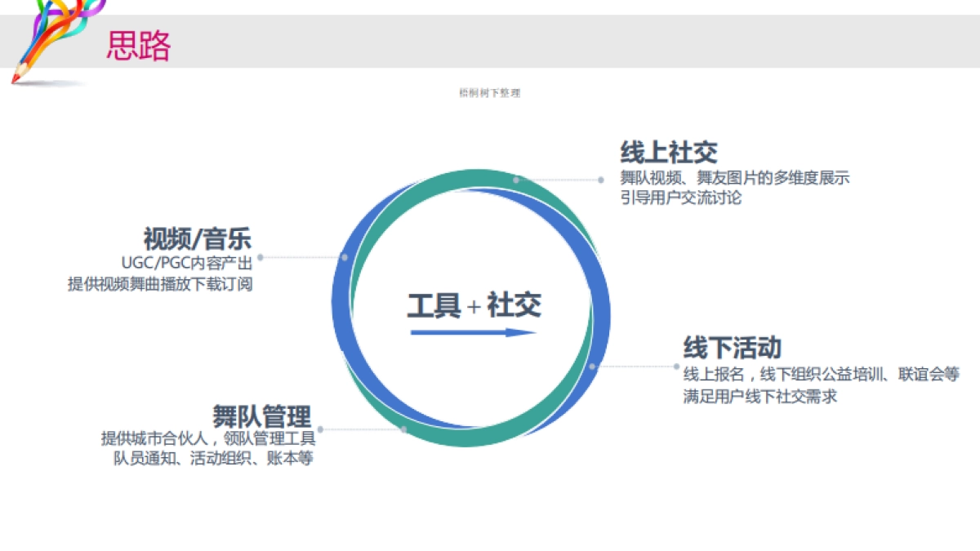The image size is (980, 551).
Task: Click the 舞队管理 heading
Action: [261, 416]
